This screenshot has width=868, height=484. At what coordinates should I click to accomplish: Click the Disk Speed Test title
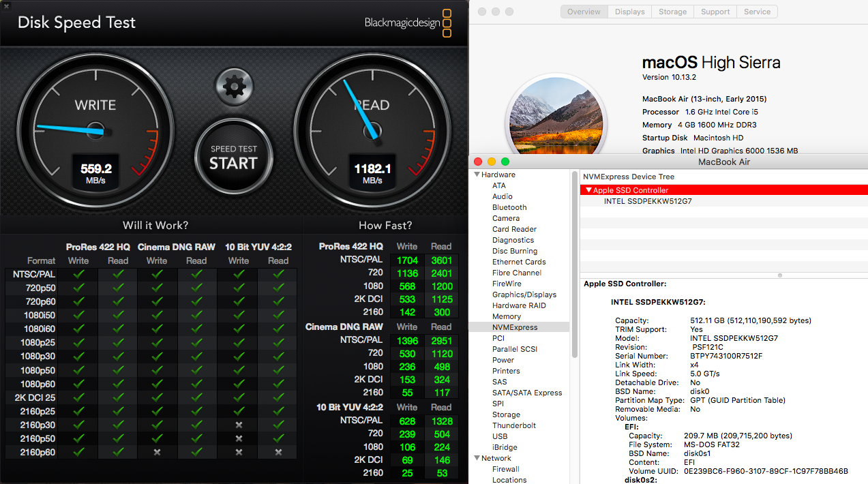pyautogui.click(x=76, y=22)
